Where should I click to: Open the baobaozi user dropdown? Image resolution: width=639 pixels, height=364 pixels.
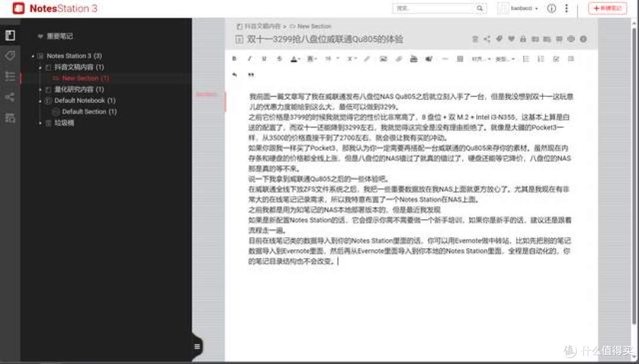[518, 8]
